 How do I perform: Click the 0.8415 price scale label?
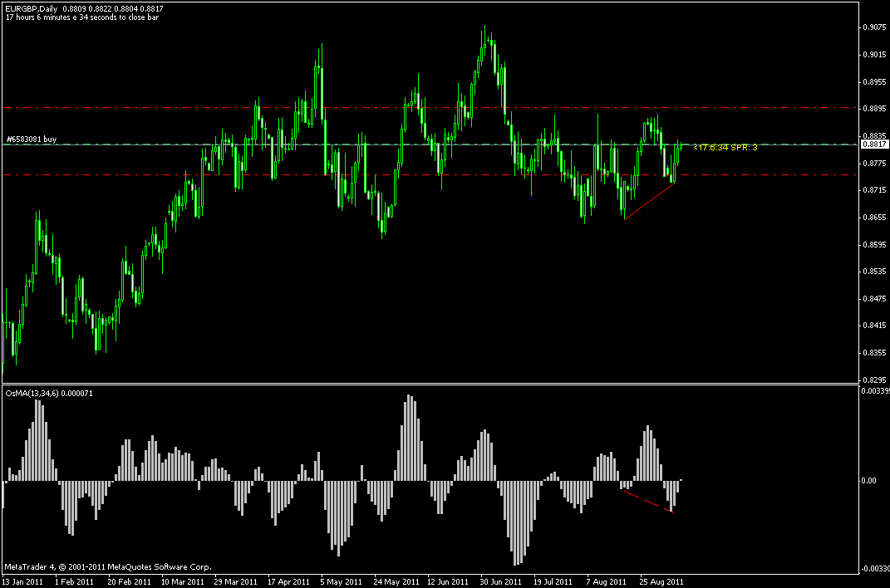click(875, 326)
